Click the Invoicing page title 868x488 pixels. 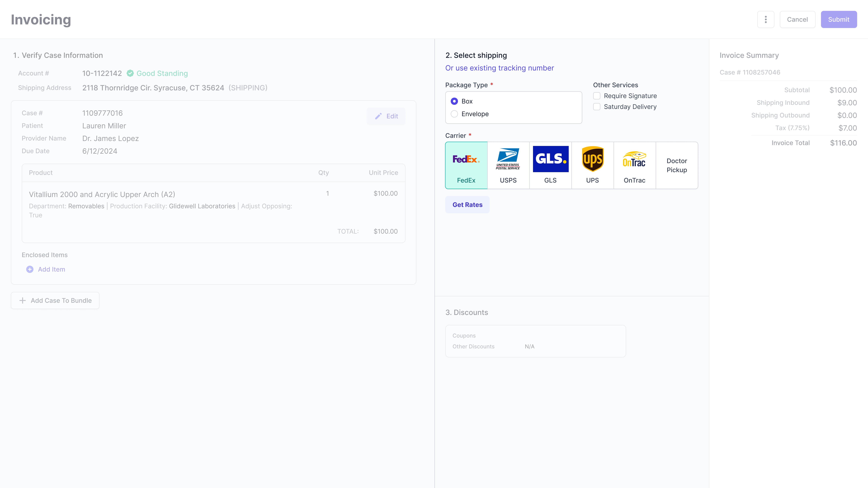coord(41,20)
